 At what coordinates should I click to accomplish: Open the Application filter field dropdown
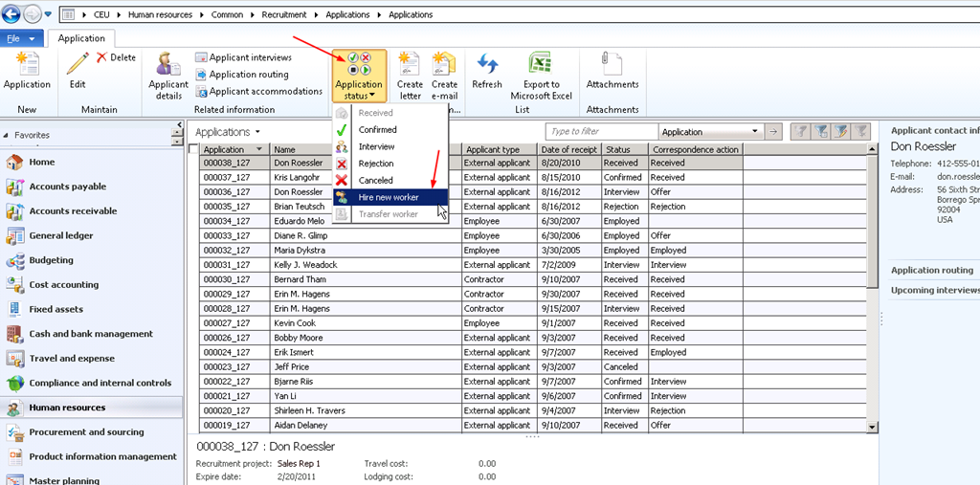click(755, 132)
